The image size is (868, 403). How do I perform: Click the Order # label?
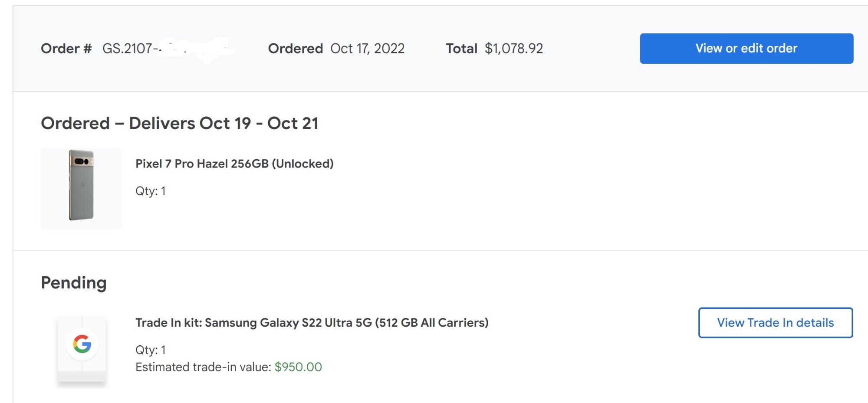66,49
